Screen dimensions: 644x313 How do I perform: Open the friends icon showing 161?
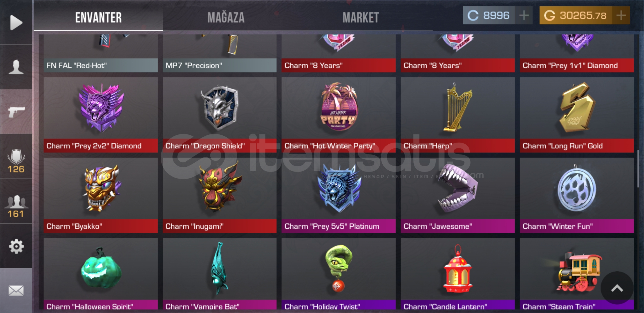tap(16, 206)
